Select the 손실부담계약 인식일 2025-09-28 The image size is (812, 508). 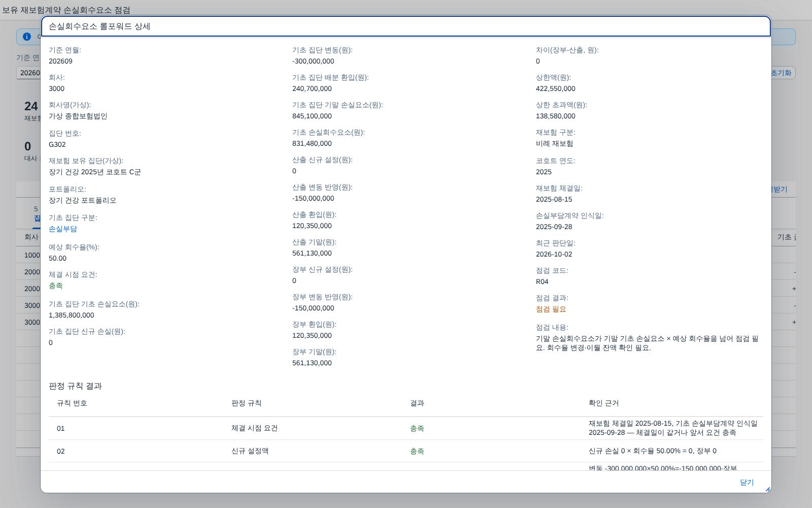click(x=554, y=227)
